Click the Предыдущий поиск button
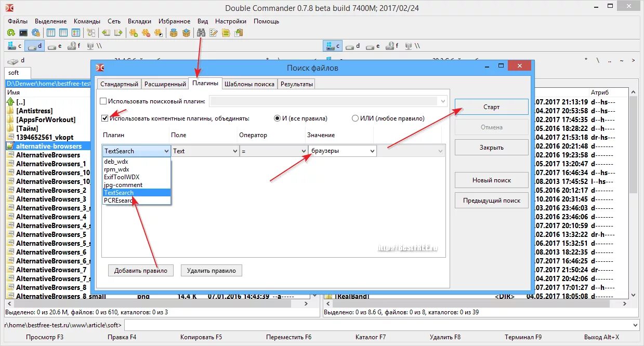This screenshot has width=644, height=346. pos(491,201)
